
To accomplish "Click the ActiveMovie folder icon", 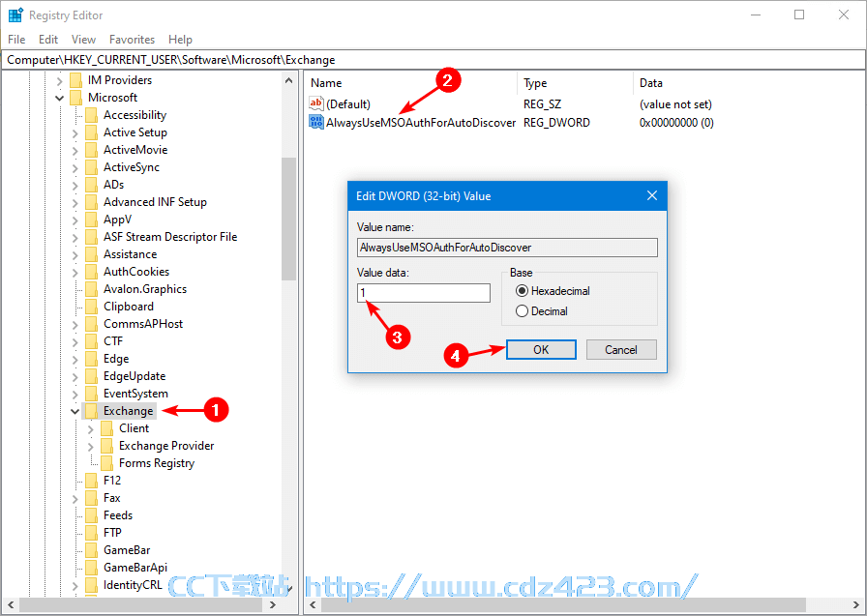I will pyautogui.click(x=92, y=150).
